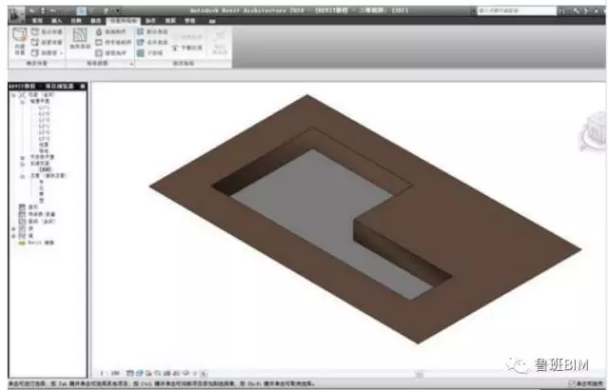Screen dimensions: 609x390
Task: Select the Toposurface tool
Action: pos(80,39)
